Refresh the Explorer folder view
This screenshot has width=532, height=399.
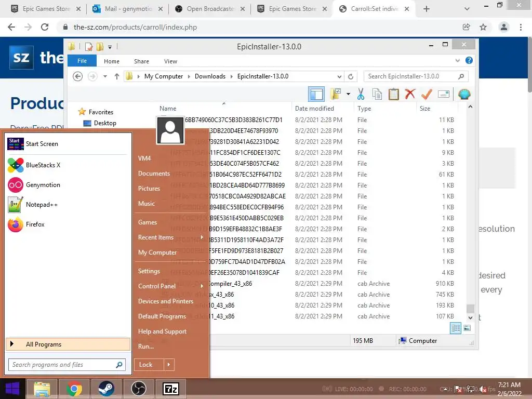pyautogui.click(x=351, y=76)
